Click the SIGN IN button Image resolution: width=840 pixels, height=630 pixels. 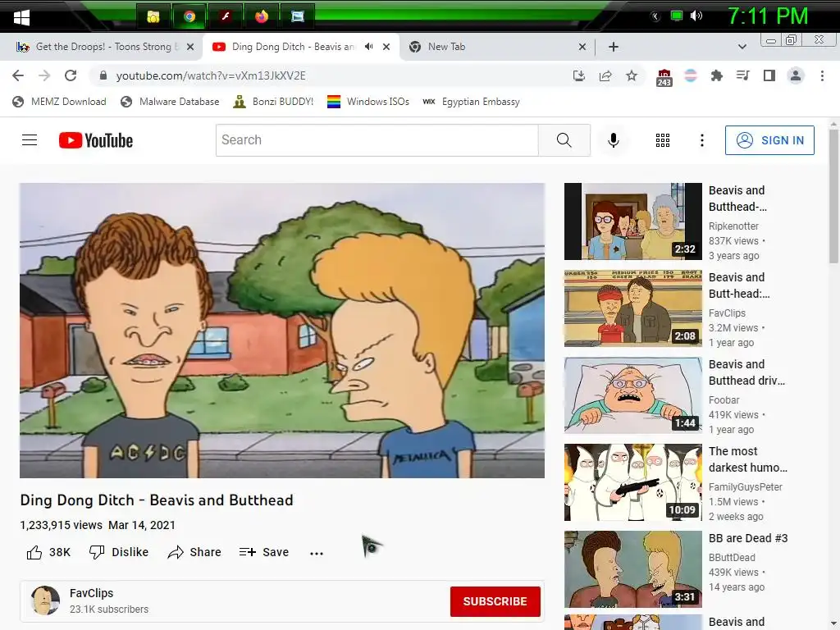point(769,140)
